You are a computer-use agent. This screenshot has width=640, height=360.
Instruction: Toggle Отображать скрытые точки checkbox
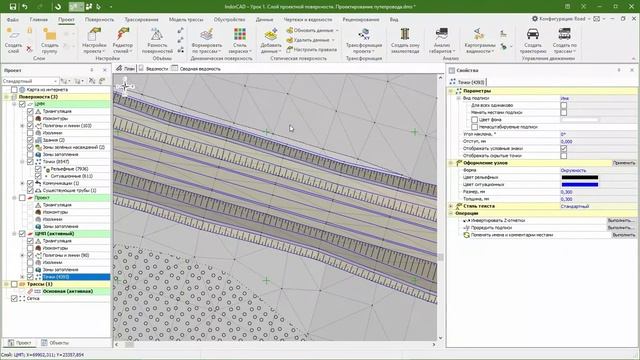pyautogui.click(x=564, y=156)
